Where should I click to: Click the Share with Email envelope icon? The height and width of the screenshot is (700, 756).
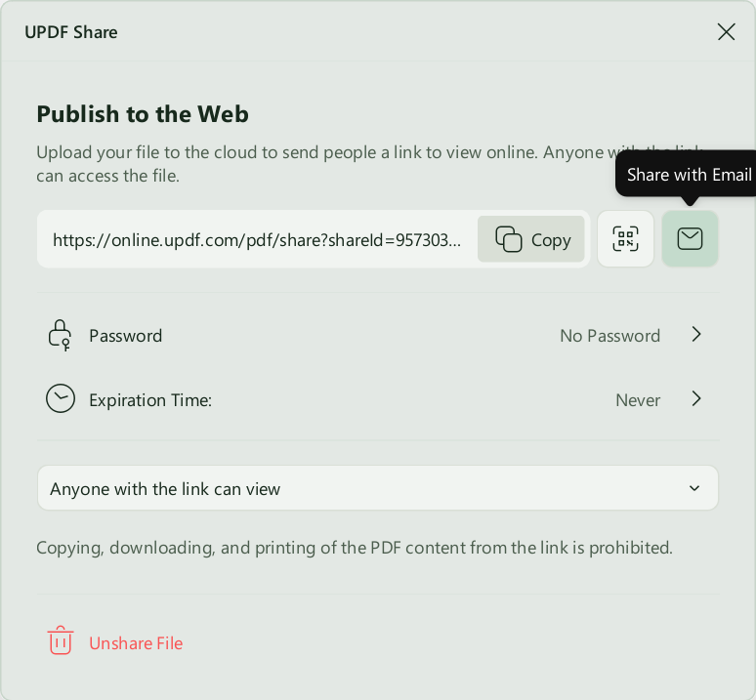[x=690, y=238]
